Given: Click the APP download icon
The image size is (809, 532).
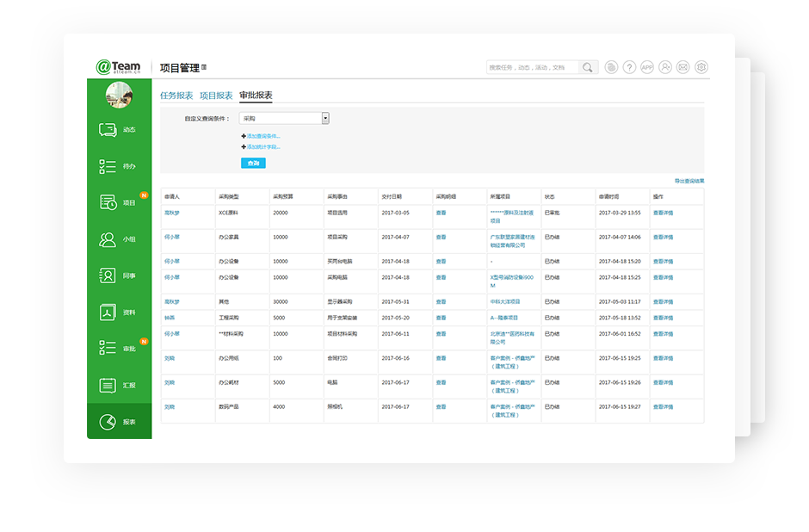Looking at the screenshot, I should coord(647,67).
